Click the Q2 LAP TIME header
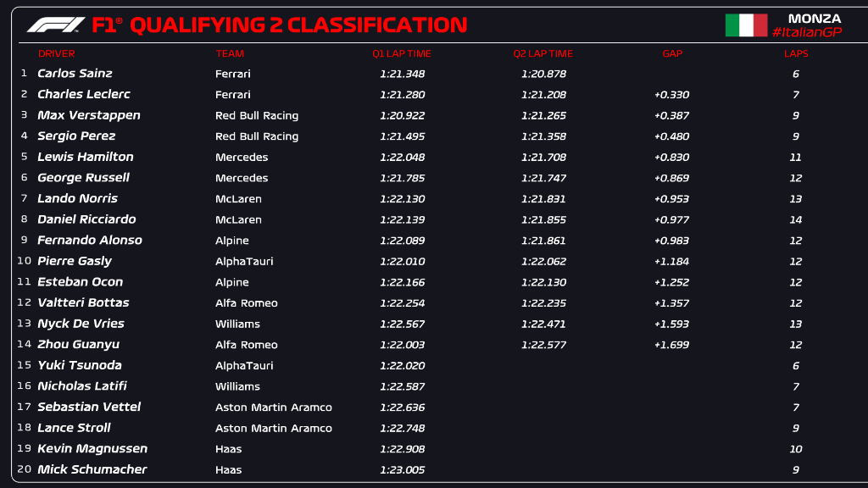The width and height of the screenshot is (868, 488). click(x=543, y=53)
